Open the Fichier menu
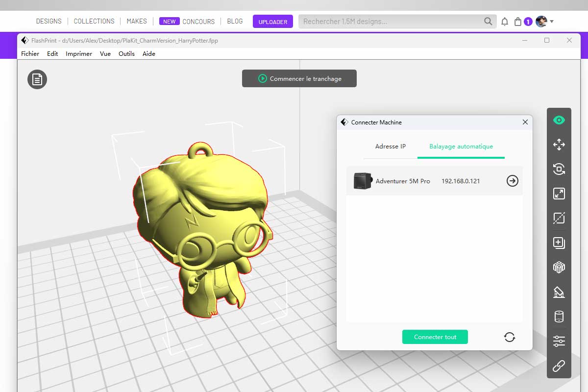Screen dimensions: 588x392 click(30, 54)
